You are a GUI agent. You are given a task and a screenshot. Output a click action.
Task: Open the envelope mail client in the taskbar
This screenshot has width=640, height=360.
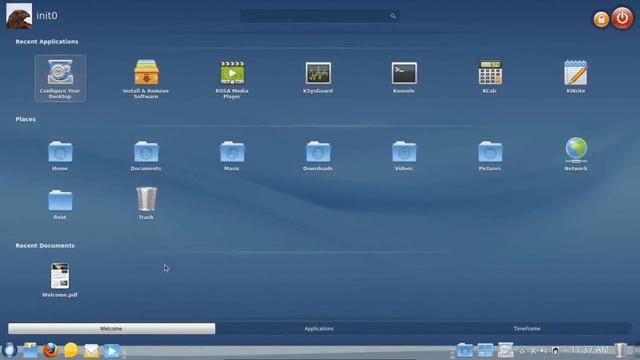point(91,351)
